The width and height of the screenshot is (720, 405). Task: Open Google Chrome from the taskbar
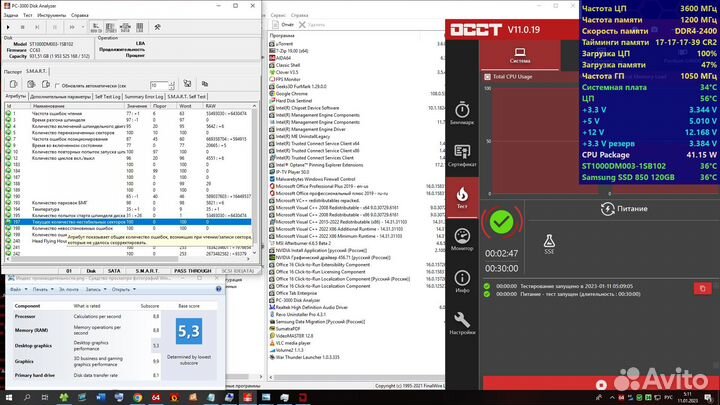pyautogui.click(x=137, y=398)
